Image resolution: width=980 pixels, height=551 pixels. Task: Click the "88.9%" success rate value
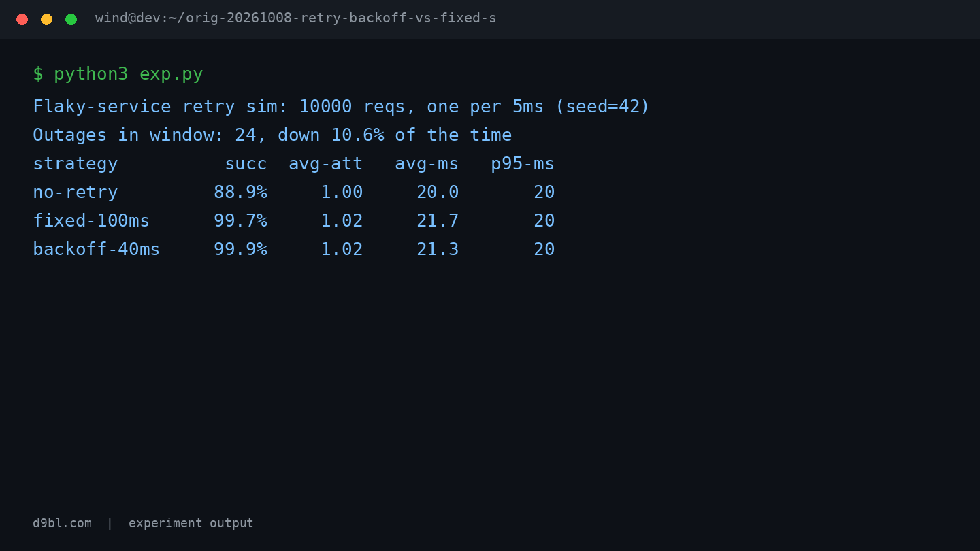pyautogui.click(x=240, y=193)
